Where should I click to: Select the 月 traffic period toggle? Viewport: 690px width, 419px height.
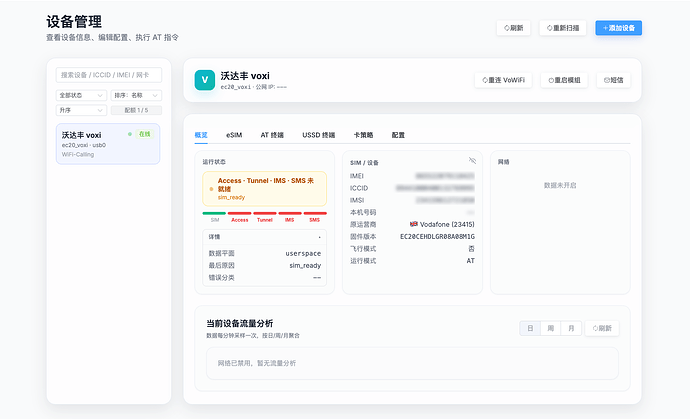(571, 328)
